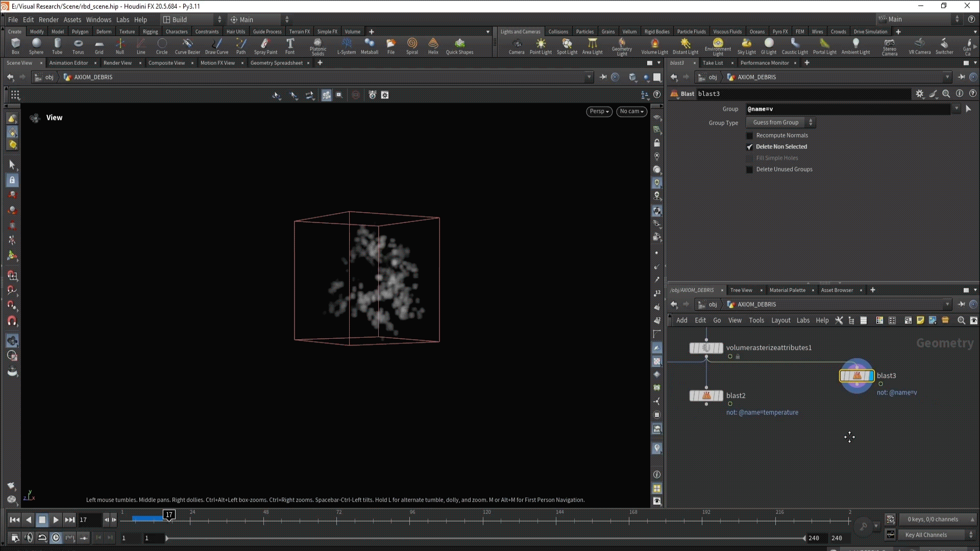Open the Windows menu
Viewport: 980px width, 551px height.
[x=99, y=19]
